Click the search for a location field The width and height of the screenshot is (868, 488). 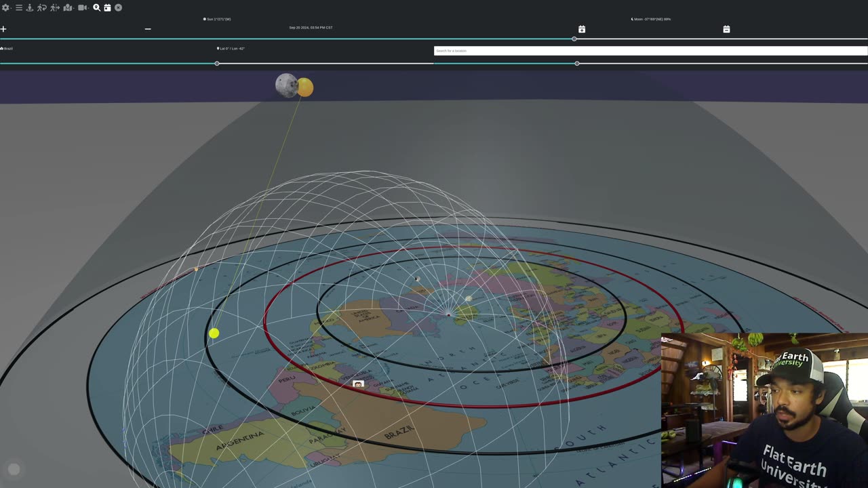pyautogui.click(x=650, y=51)
